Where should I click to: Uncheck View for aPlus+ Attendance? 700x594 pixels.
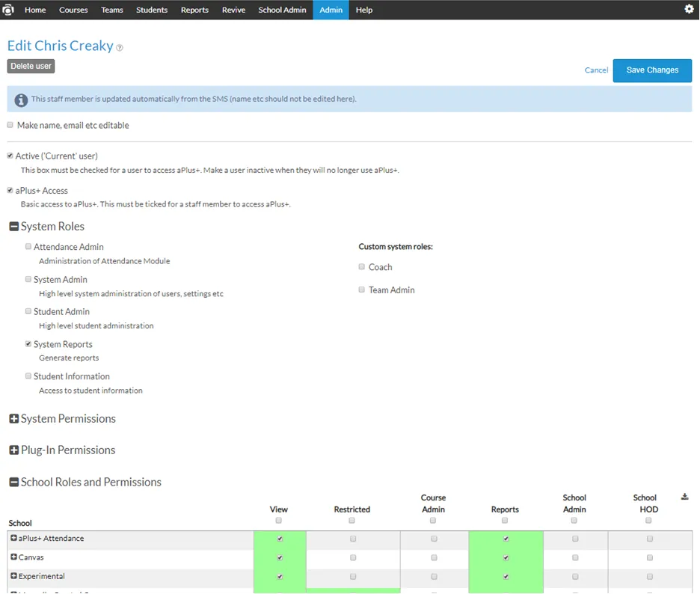click(280, 539)
